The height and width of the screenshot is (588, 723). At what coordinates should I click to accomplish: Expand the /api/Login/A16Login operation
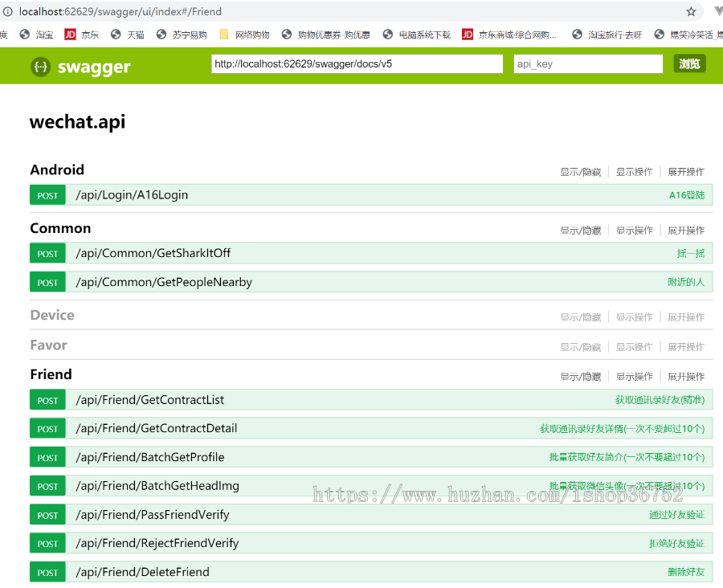pyautogui.click(x=132, y=195)
